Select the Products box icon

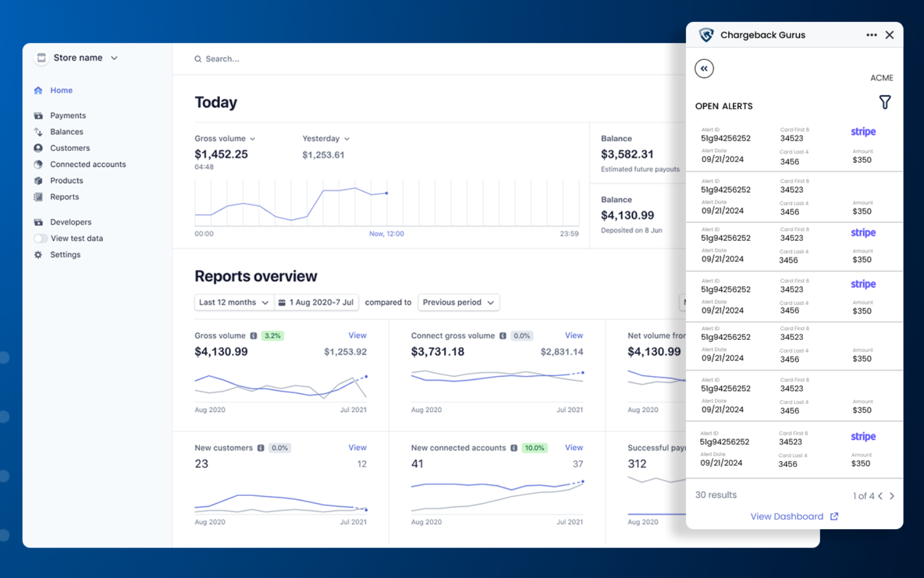(38, 181)
